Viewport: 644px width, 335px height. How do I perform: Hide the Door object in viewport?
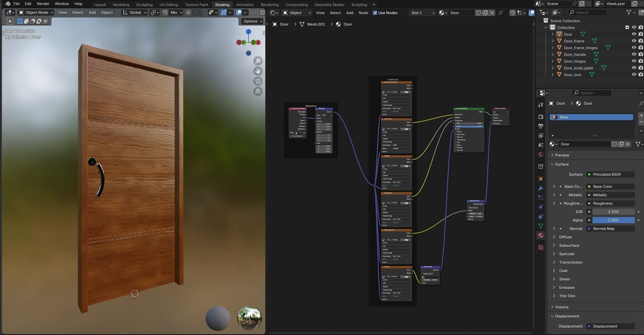[x=634, y=34]
